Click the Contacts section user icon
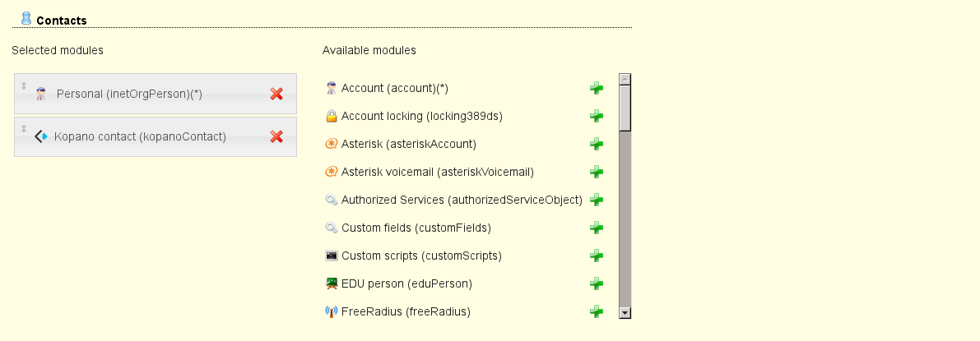 click(26, 18)
